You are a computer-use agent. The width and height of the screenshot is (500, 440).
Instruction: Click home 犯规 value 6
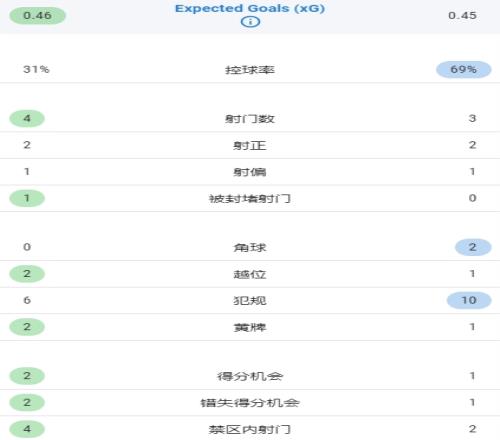pos(27,300)
